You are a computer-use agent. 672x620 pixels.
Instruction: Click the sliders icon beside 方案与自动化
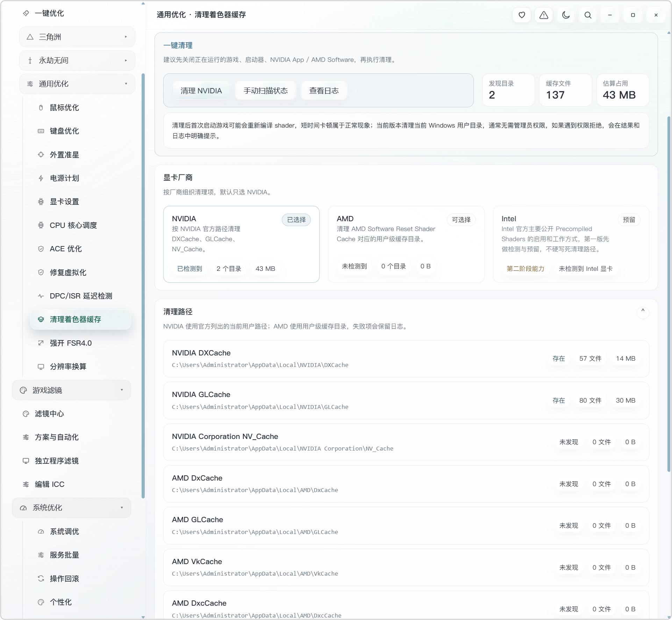pos(26,437)
